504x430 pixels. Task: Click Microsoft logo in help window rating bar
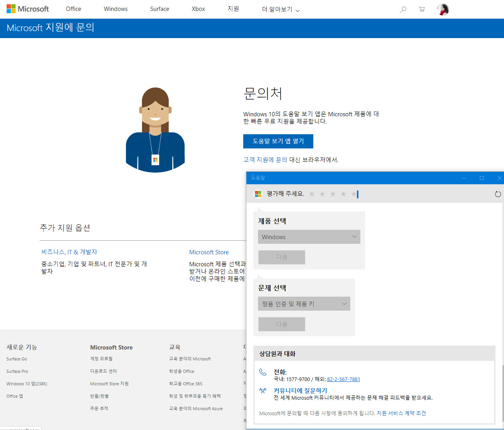pos(258,194)
